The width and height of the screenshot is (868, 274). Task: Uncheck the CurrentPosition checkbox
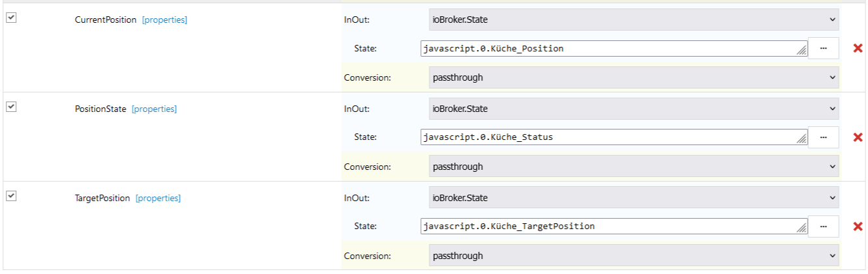tap(11, 18)
